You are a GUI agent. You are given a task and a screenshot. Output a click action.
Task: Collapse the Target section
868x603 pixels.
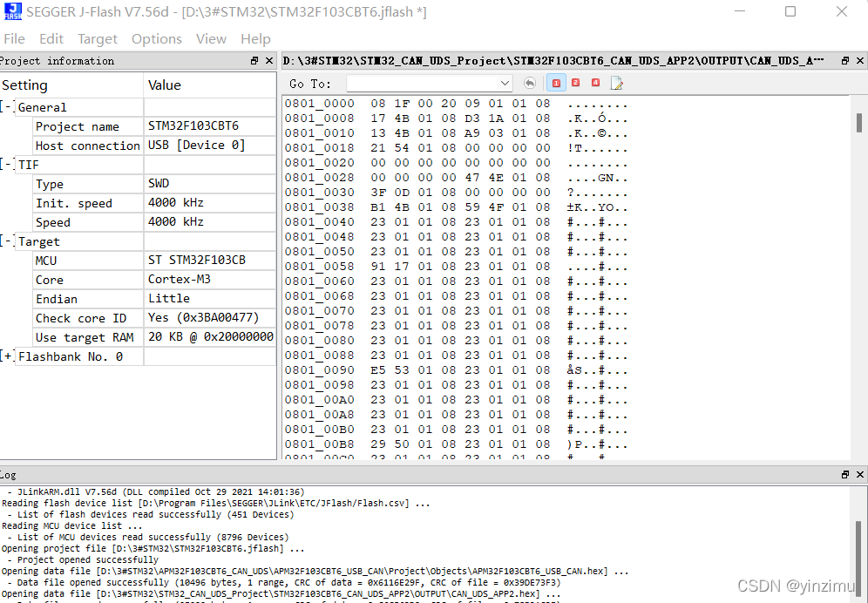coord(7,241)
